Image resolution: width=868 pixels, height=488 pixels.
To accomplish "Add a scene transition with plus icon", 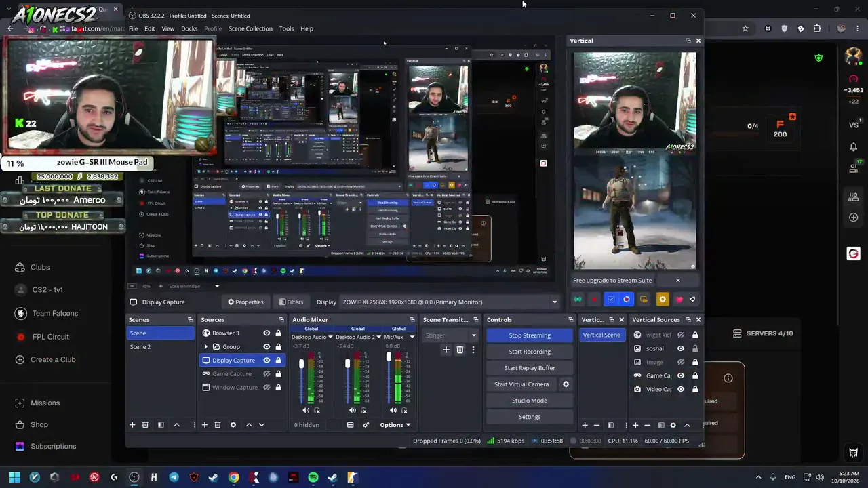I will pos(446,350).
